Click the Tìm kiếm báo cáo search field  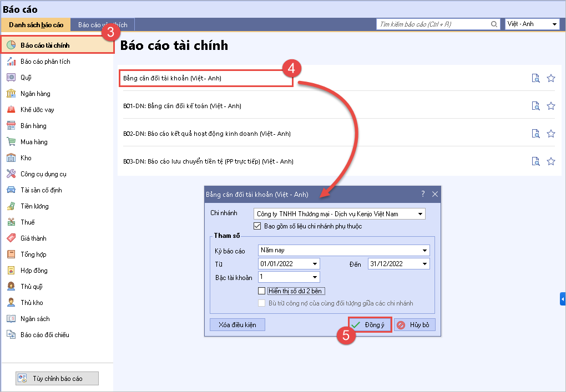433,24
